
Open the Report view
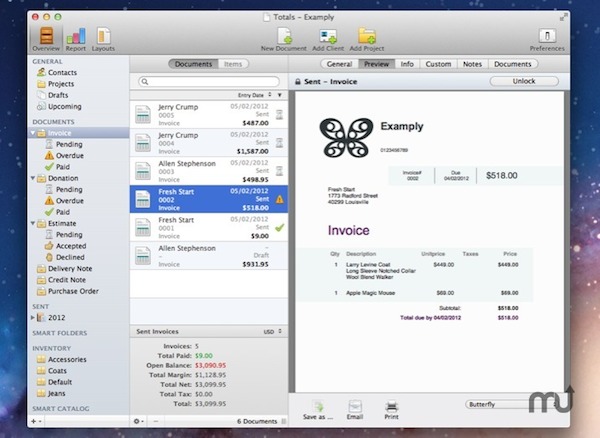click(x=75, y=39)
